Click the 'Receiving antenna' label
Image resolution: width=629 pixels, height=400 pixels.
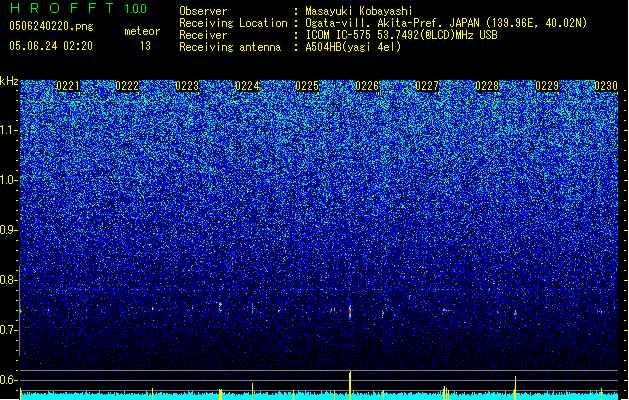230,47
